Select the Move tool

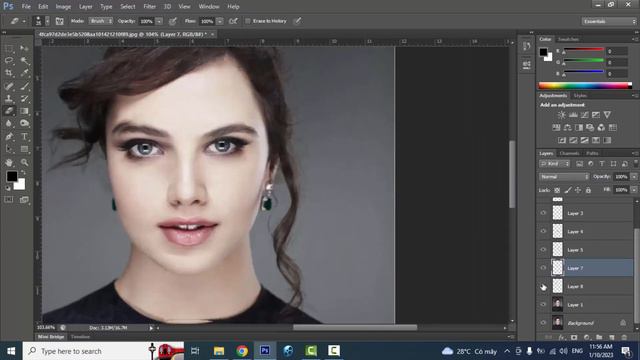pyautogui.click(x=24, y=49)
